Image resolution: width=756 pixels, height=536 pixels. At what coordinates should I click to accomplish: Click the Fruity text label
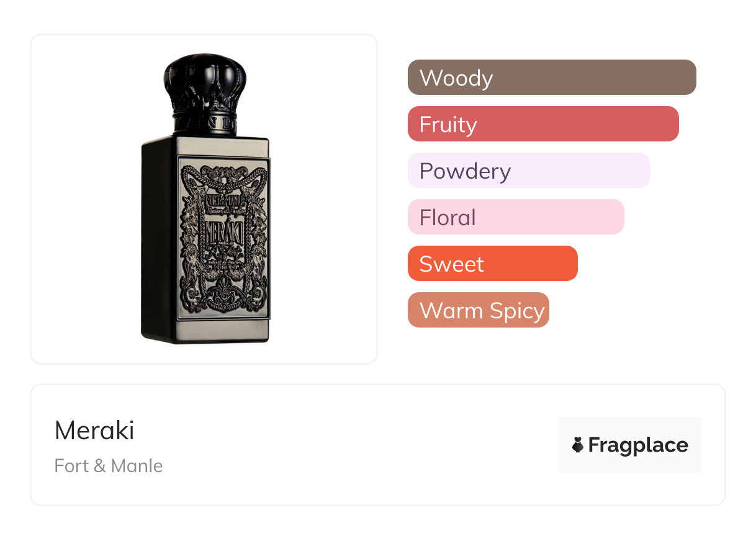[448, 124]
